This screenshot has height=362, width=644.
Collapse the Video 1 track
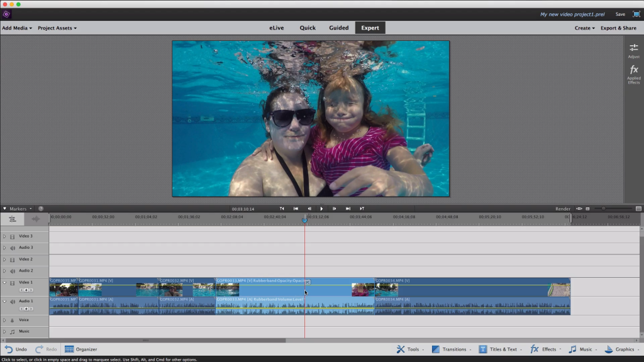pyautogui.click(x=4, y=282)
